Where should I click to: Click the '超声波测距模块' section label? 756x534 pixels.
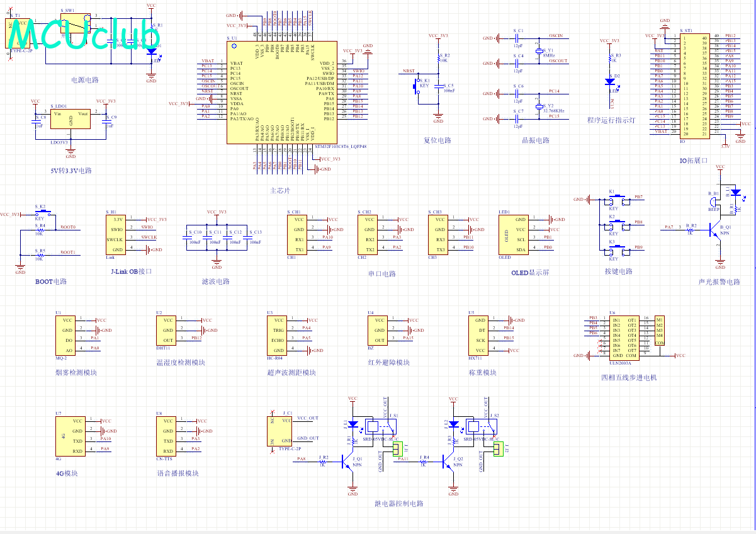click(291, 372)
